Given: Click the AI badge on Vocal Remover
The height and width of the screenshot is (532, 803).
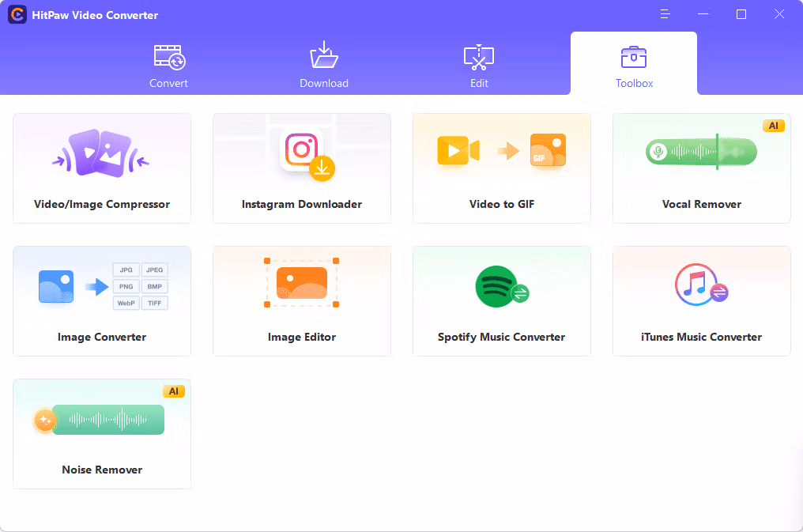Looking at the screenshot, I should point(773,126).
